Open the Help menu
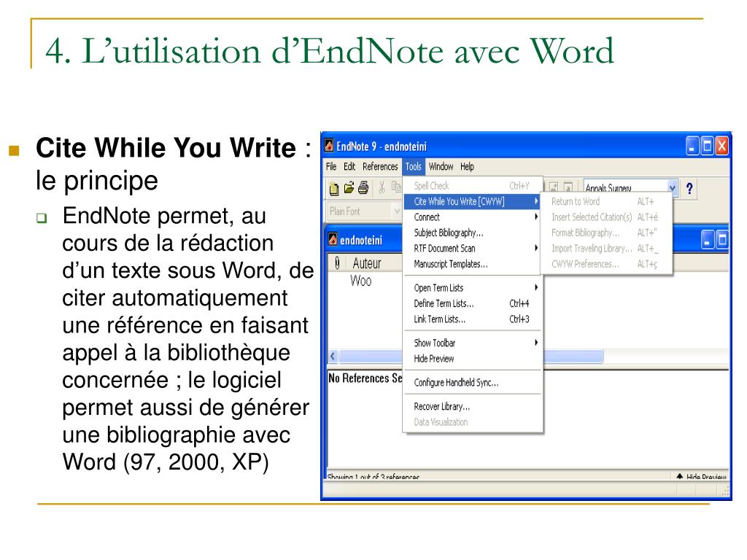Screen dimensions: 747x560 pos(467,167)
